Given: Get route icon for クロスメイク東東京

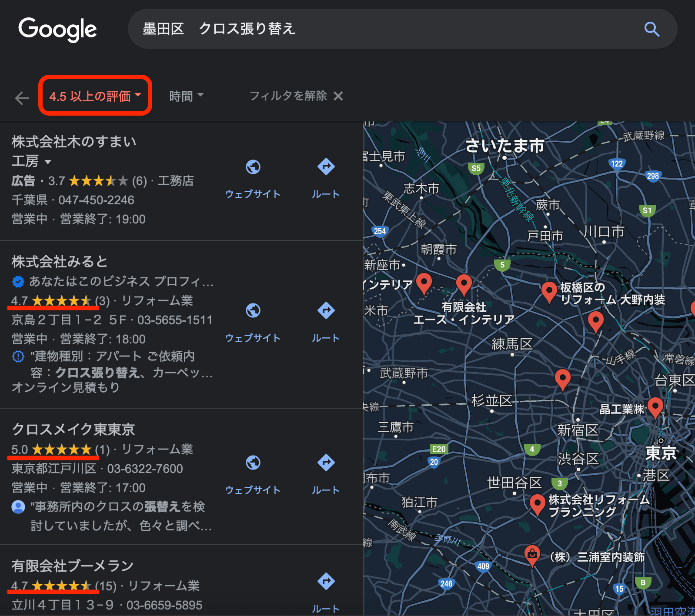Looking at the screenshot, I should coord(326,463).
